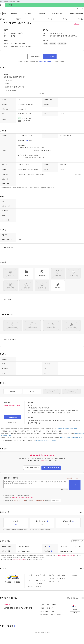Open the 취업지원 menu

[x=28, y=14]
